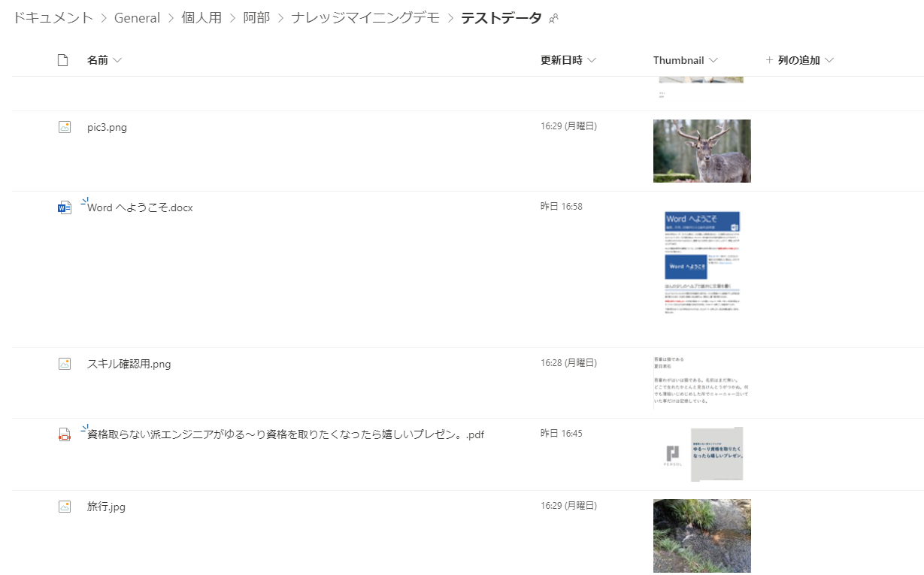Click the image icon beside スキル確認用.png
Viewport: 924px width, 575px height.
click(x=65, y=364)
